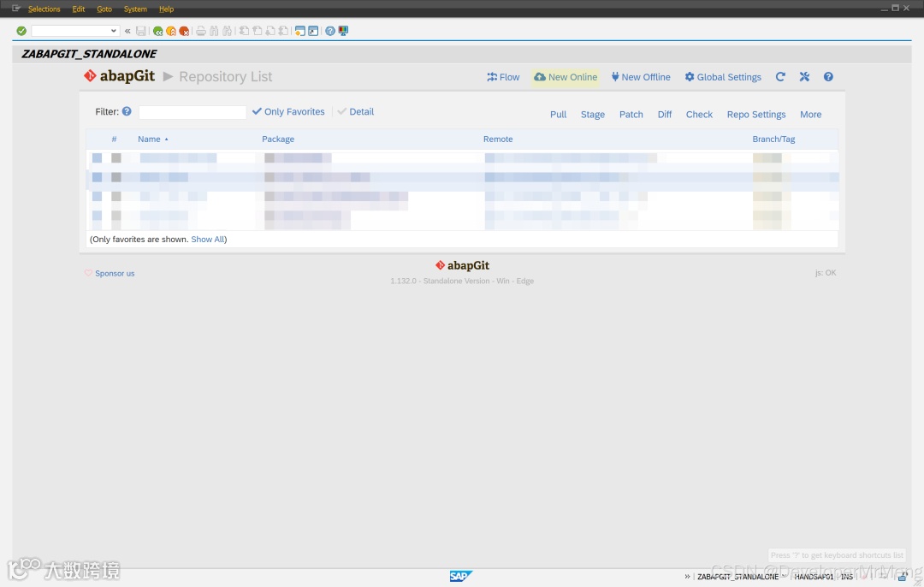Click the red Cancel icon

184,31
